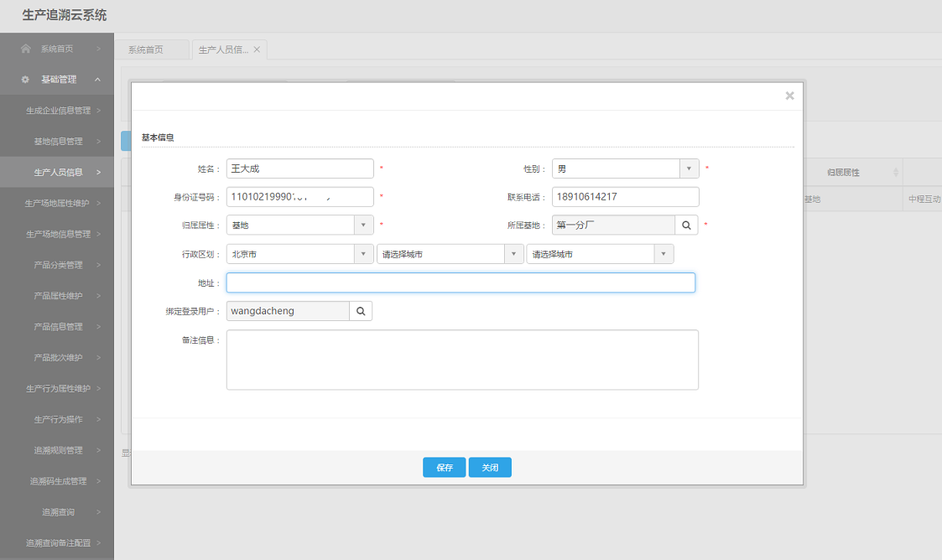Image resolution: width=942 pixels, height=560 pixels.
Task: Open the 归属属性 dropdown
Action: 363,225
